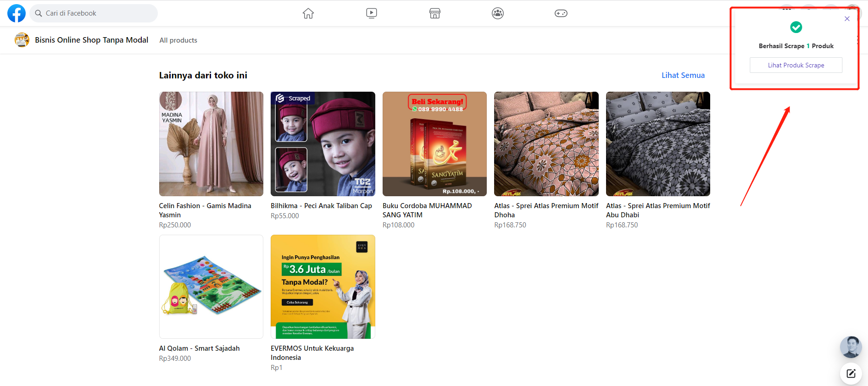Go to Facebook Home icon

click(x=308, y=13)
